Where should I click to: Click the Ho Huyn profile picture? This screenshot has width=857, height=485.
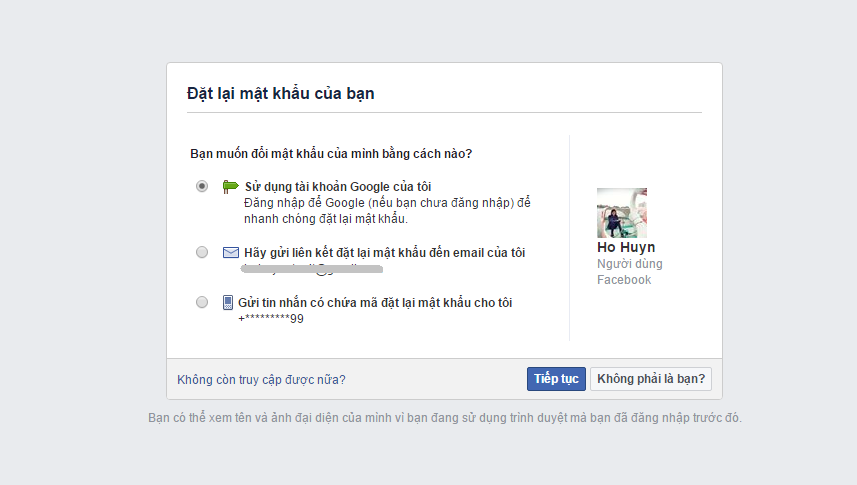pyautogui.click(x=622, y=213)
